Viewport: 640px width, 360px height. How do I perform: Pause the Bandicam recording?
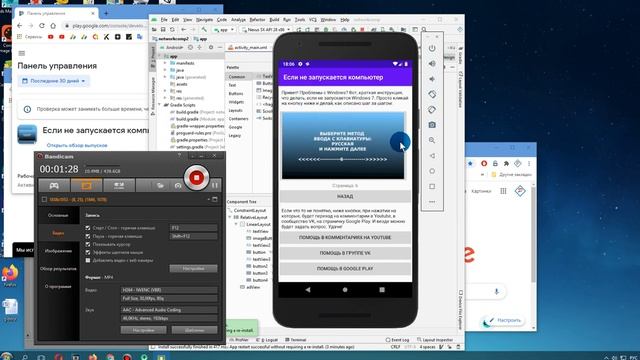click(215, 185)
